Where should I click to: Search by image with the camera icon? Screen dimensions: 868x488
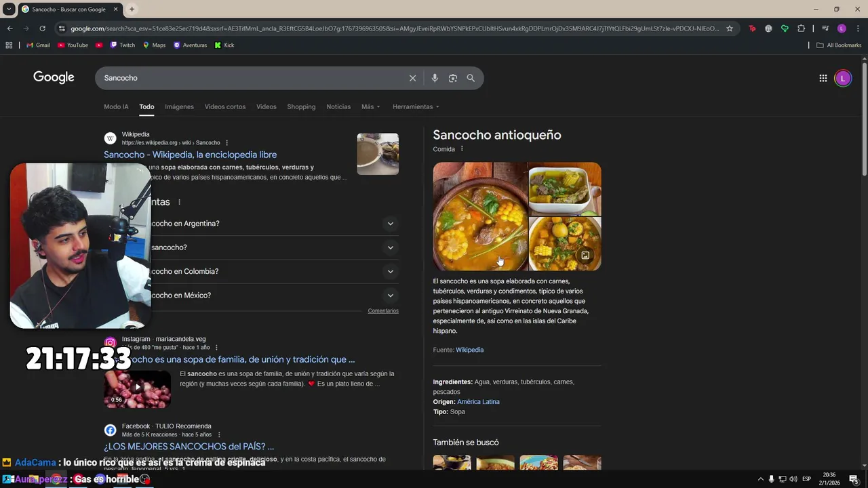(453, 78)
